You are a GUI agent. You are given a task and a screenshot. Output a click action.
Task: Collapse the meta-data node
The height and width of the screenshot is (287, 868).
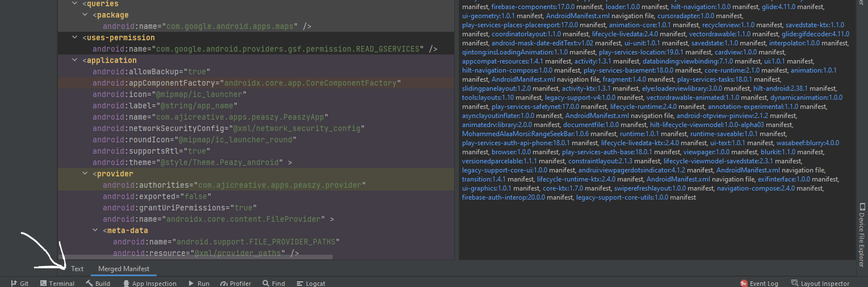click(95, 230)
